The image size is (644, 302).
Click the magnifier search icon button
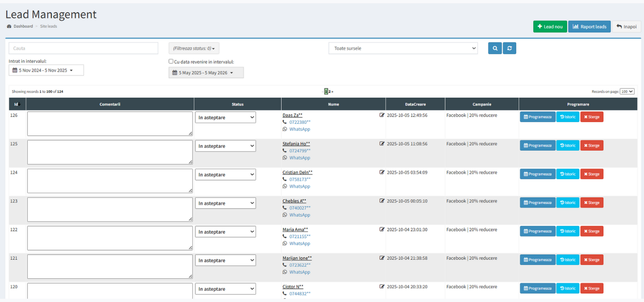coord(495,48)
